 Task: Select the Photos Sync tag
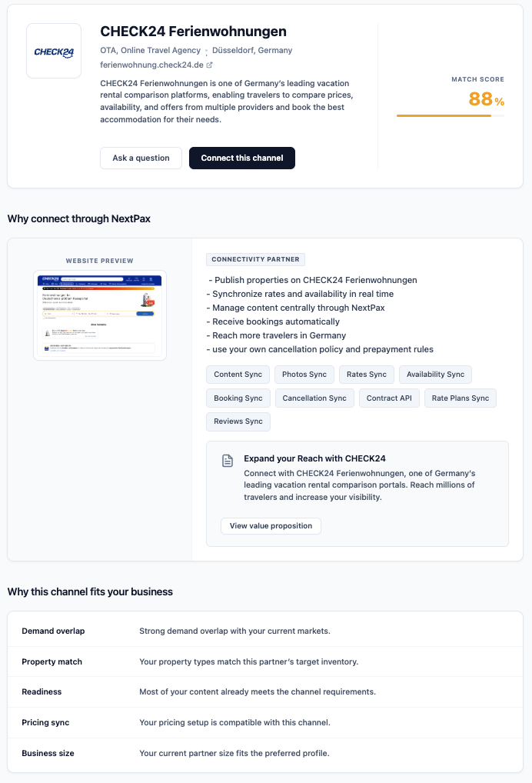coord(304,375)
